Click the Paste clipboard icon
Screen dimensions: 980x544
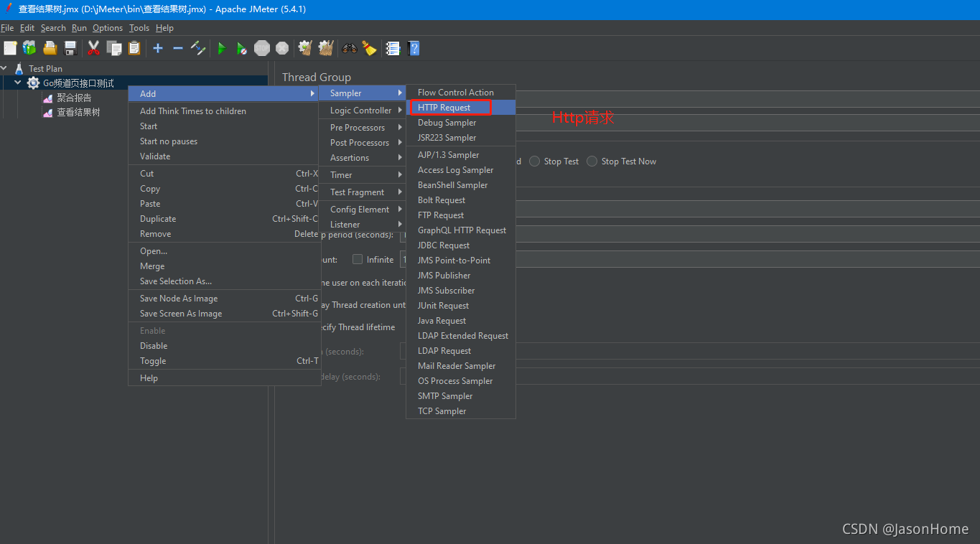tap(134, 48)
